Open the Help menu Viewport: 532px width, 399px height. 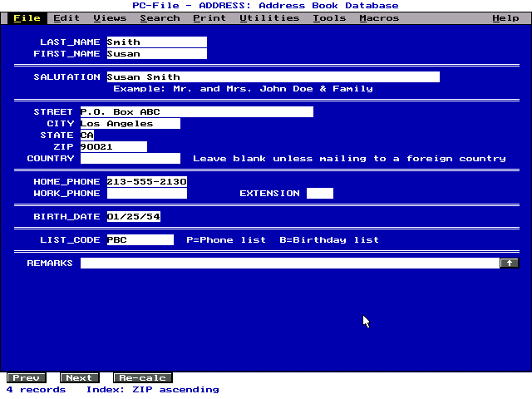(x=505, y=18)
